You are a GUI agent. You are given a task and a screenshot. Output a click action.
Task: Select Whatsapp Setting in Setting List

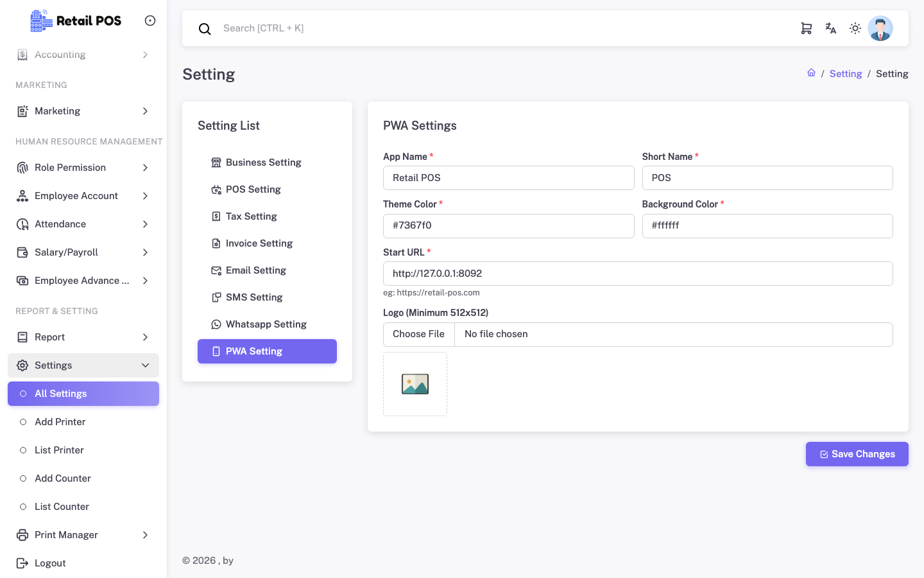pyautogui.click(x=267, y=324)
